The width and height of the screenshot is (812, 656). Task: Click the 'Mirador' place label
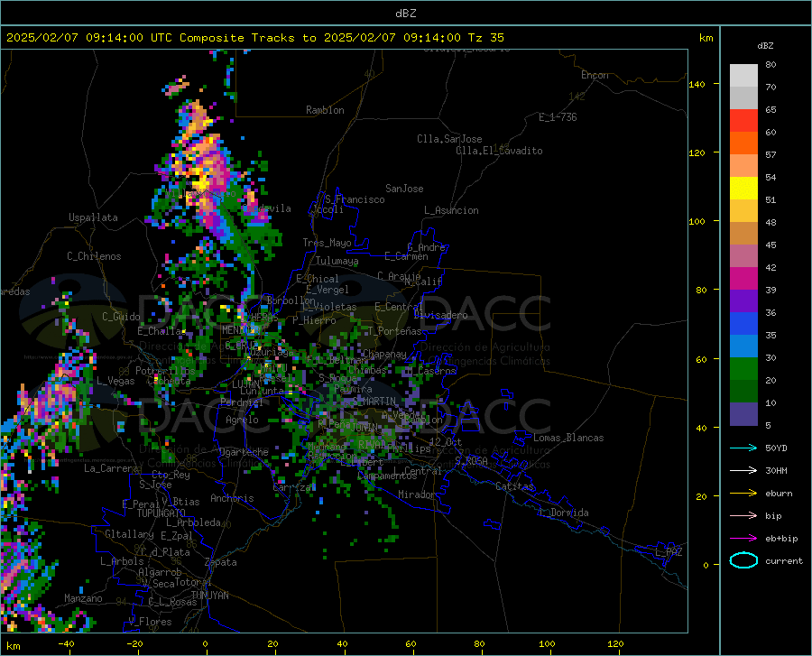coord(416,494)
